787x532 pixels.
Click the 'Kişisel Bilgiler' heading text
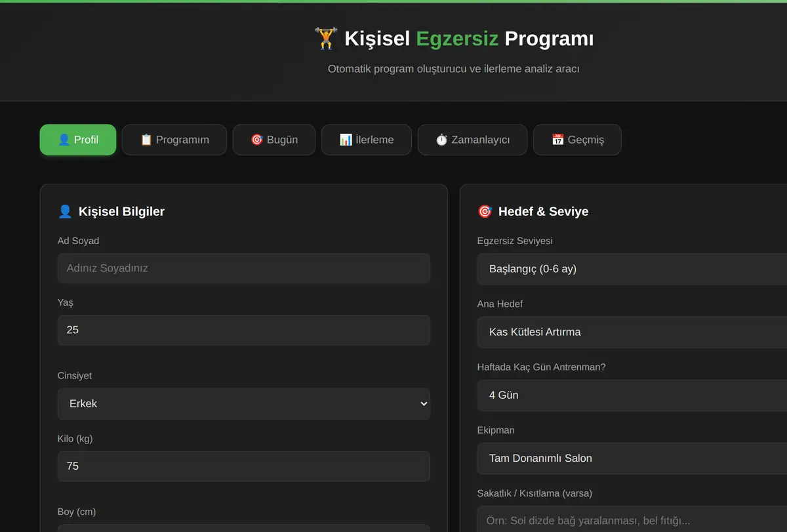click(x=121, y=211)
